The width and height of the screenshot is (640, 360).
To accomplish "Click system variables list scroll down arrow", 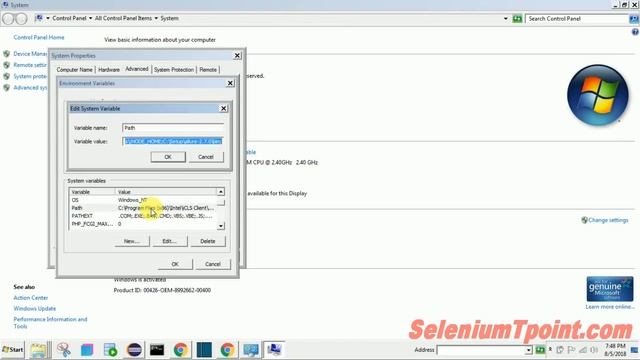I will [221, 226].
